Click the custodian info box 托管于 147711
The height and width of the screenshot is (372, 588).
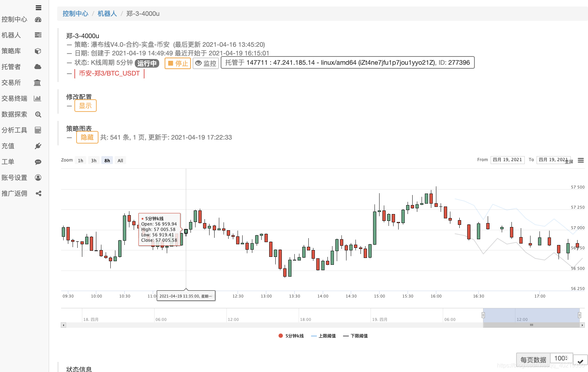click(x=348, y=63)
